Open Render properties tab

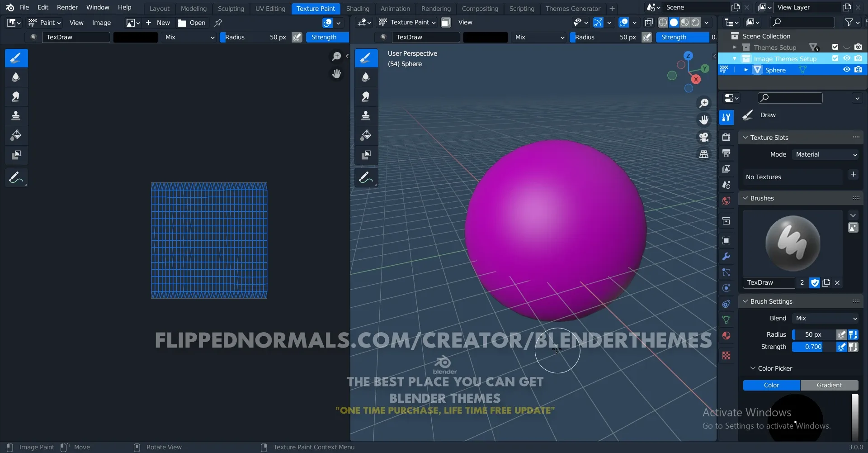click(x=726, y=137)
